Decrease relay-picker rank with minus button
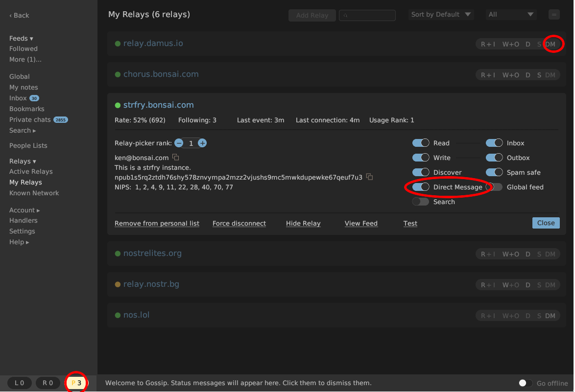 pyautogui.click(x=179, y=143)
